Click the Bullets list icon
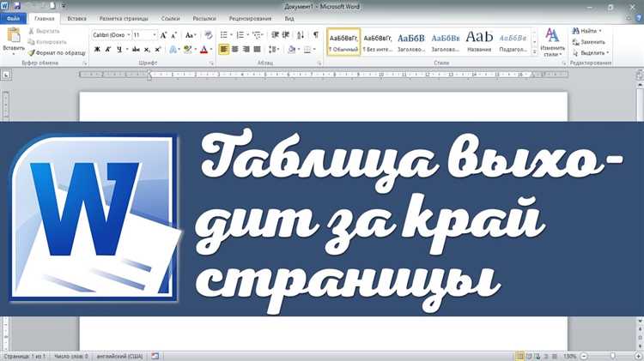This screenshot has width=644, height=361. [x=224, y=35]
